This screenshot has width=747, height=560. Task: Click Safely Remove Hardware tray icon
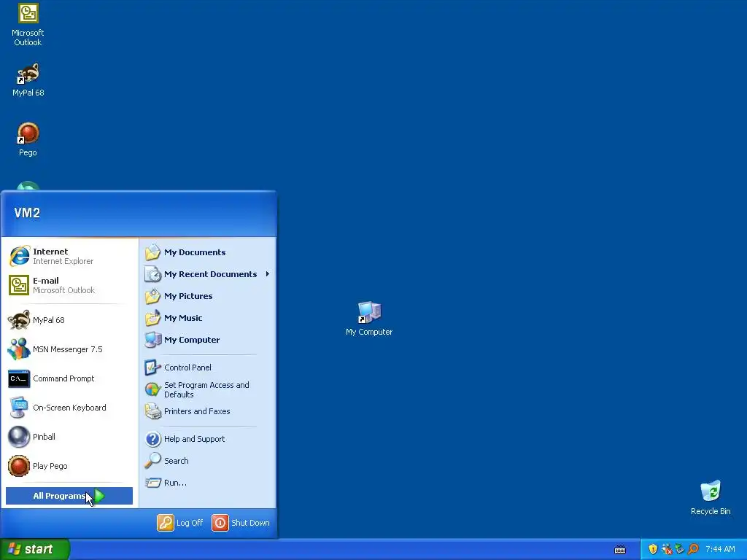pyautogui.click(x=680, y=549)
